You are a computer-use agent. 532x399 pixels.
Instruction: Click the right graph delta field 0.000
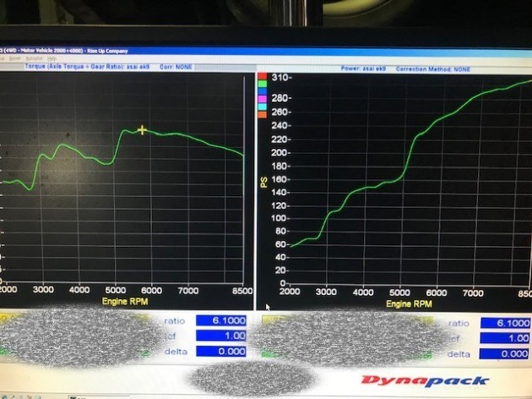point(504,353)
